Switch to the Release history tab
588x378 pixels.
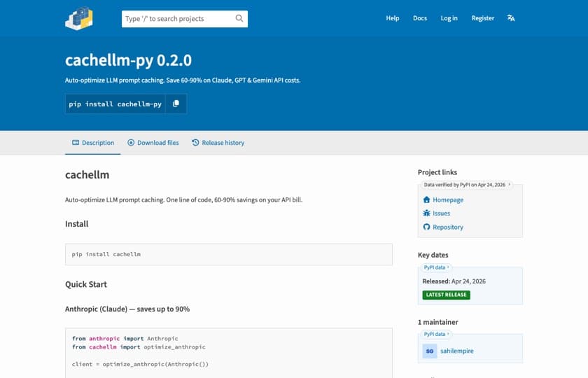[x=218, y=143]
